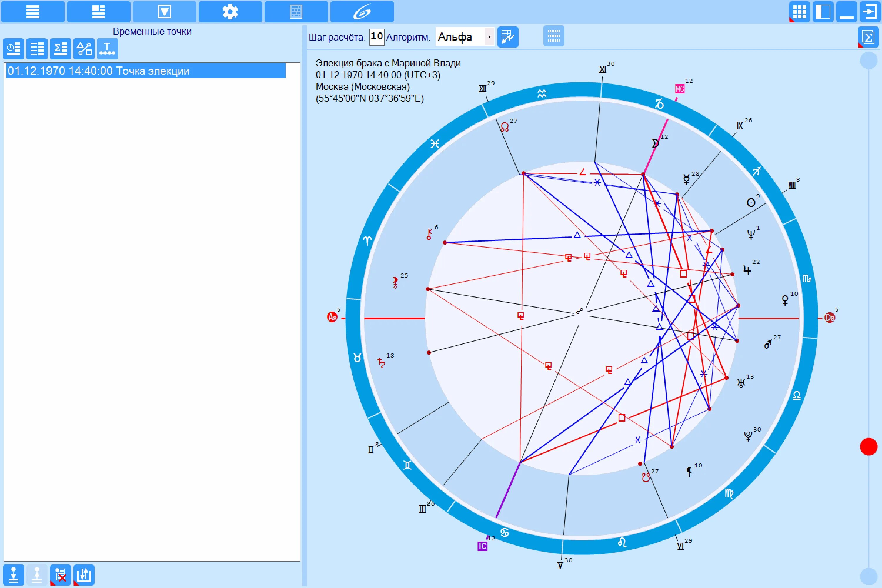The height and width of the screenshot is (588, 882).
Task: Open the triangle-circle-square shapes tool
Action: (x=84, y=49)
